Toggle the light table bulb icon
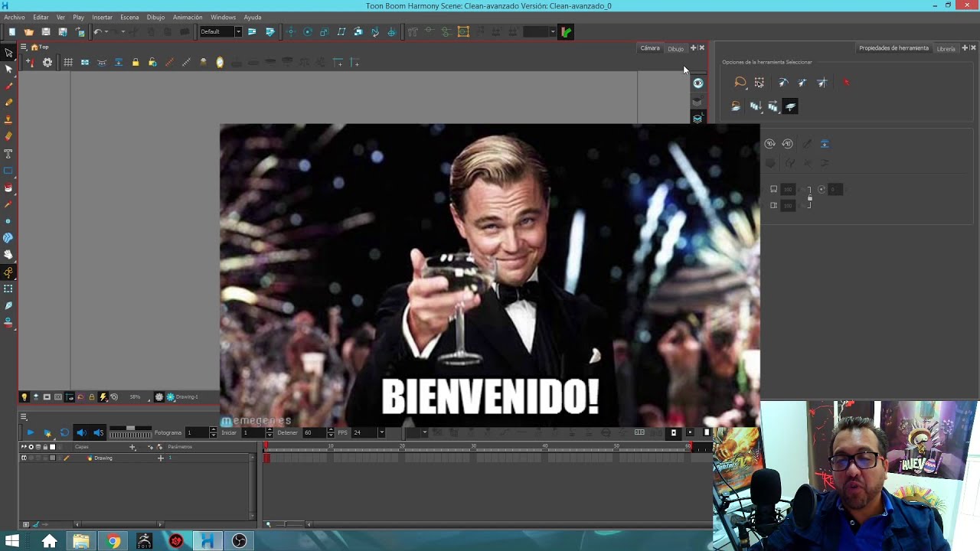The image size is (980, 551). tap(24, 397)
